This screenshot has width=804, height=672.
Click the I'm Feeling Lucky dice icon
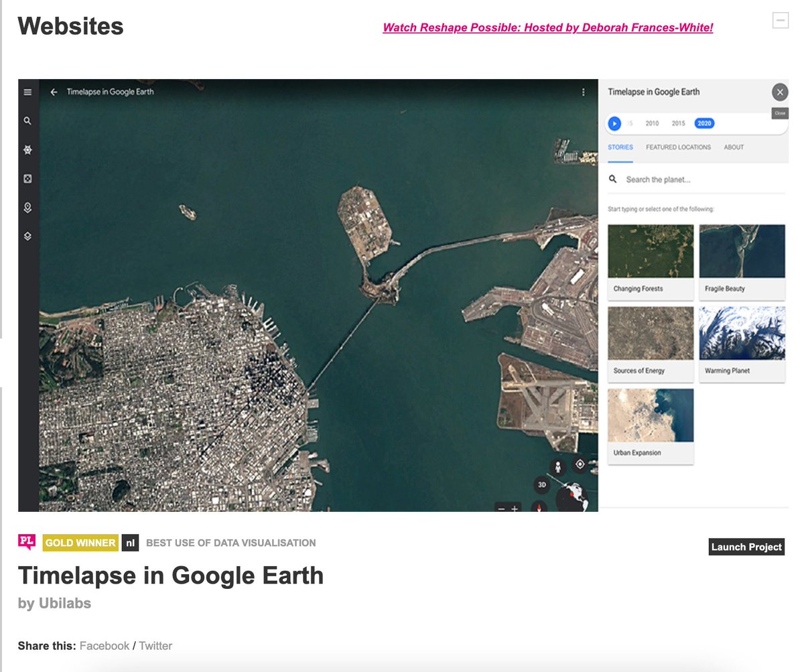[x=27, y=179]
